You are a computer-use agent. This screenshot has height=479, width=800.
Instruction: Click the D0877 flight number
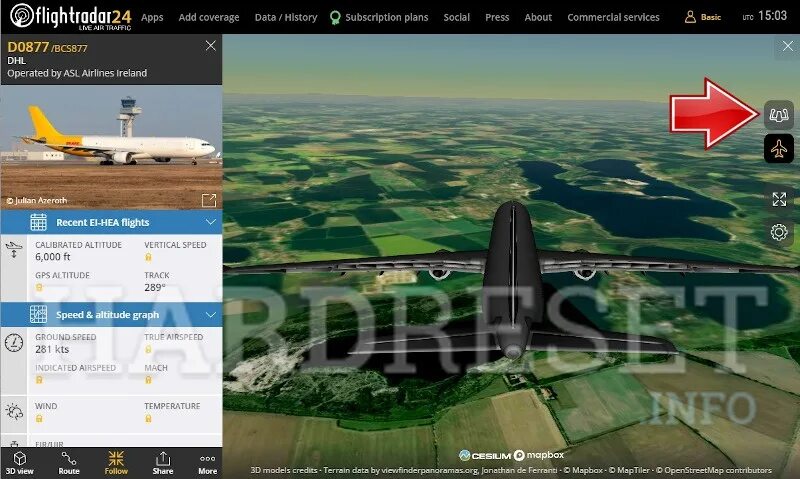[x=28, y=47]
